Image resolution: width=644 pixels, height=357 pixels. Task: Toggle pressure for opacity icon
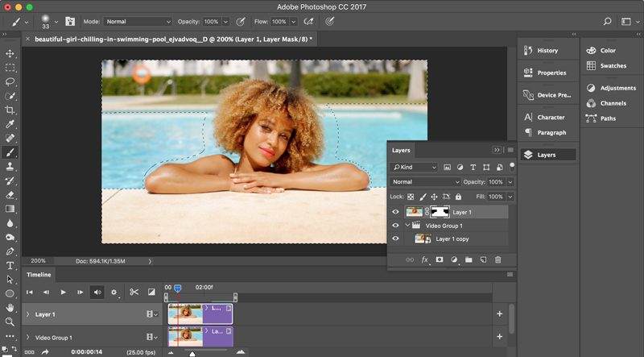(x=241, y=22)
